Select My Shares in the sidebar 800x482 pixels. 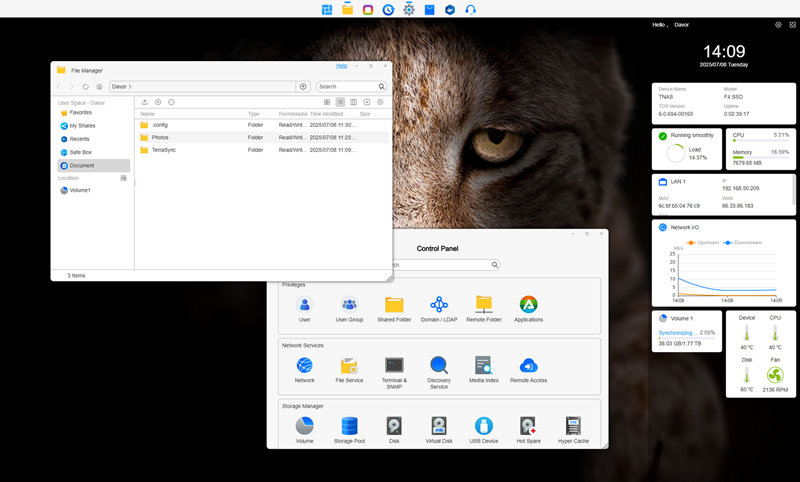(82, 126)
